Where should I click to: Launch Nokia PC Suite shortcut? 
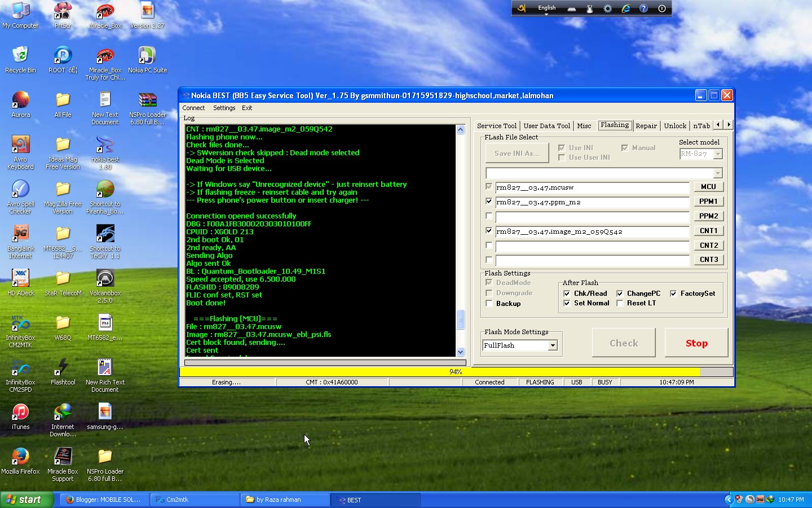tap(147, 60)
